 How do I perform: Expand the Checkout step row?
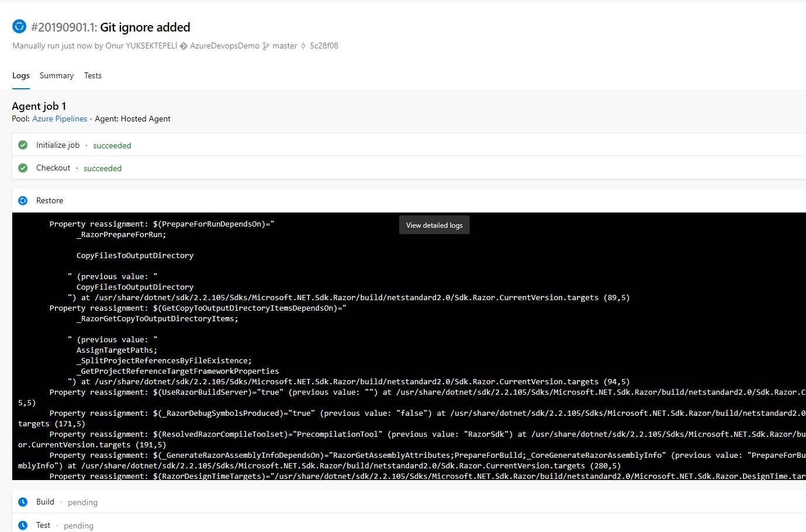53,168
